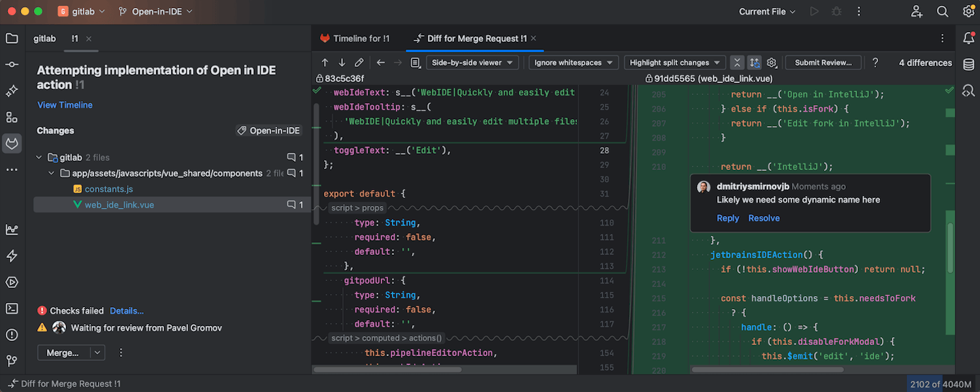Collapse the gitlab folder in Changes tree
This screenshot has width=980, height=392.
tap(39, 157)
